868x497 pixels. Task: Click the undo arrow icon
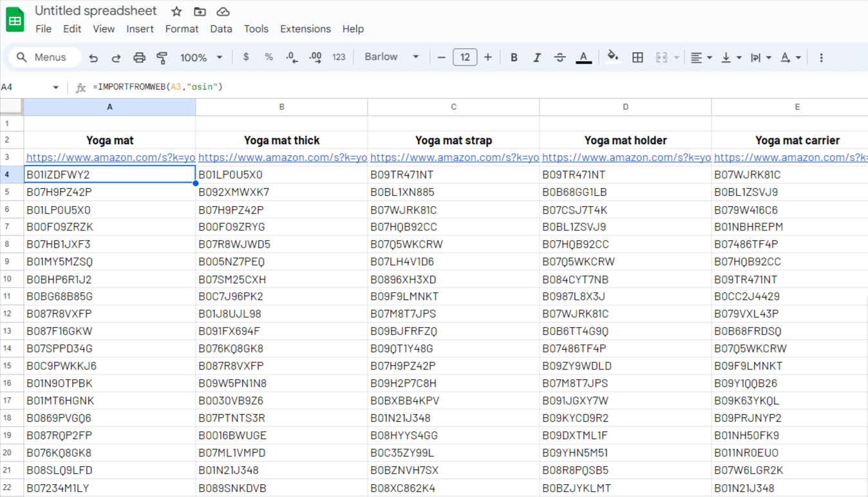[93, 58]
